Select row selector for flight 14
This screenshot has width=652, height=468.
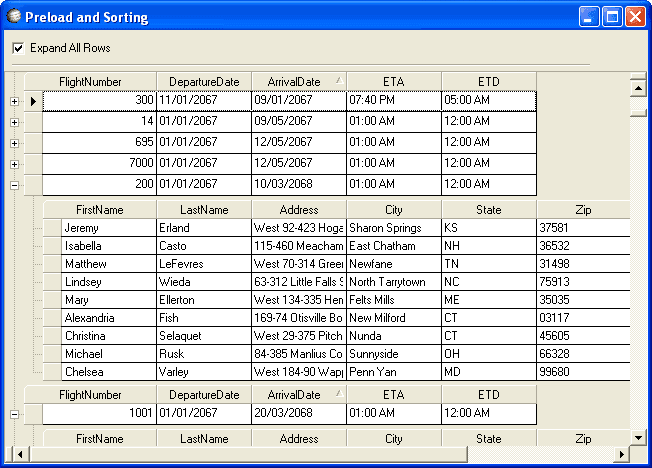click(33, 122)
